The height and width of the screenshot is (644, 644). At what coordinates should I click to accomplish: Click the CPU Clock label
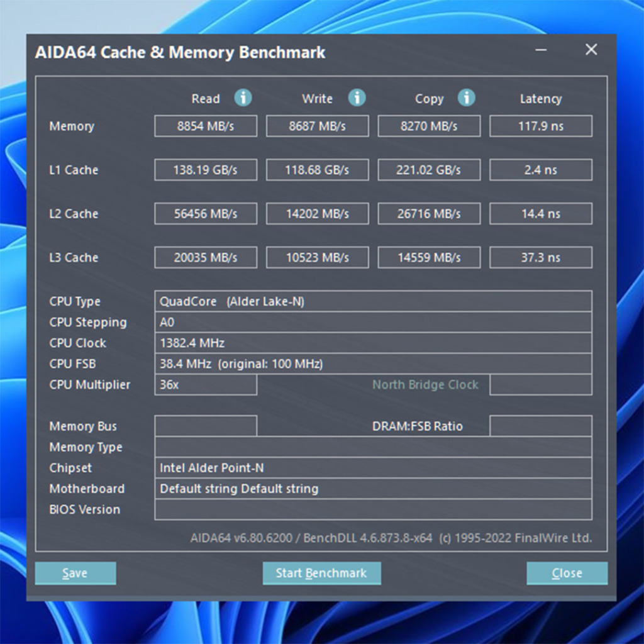click(x=77, y=343)
